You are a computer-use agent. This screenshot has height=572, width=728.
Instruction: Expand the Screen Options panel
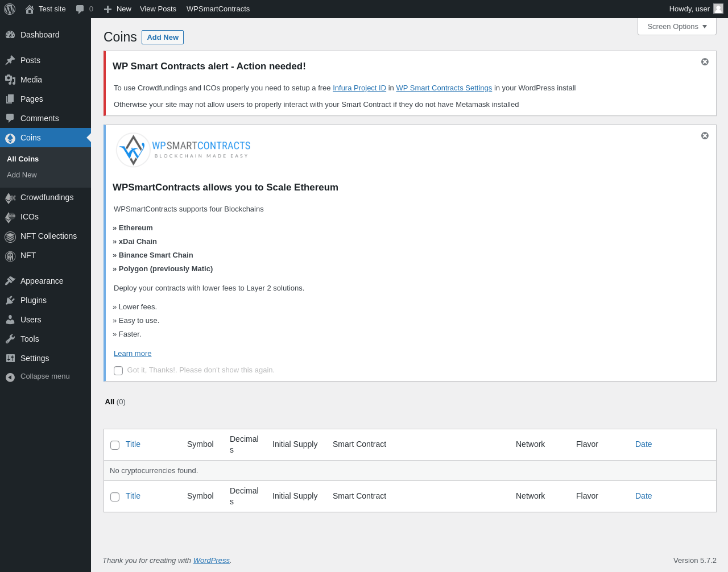point(677,26)
